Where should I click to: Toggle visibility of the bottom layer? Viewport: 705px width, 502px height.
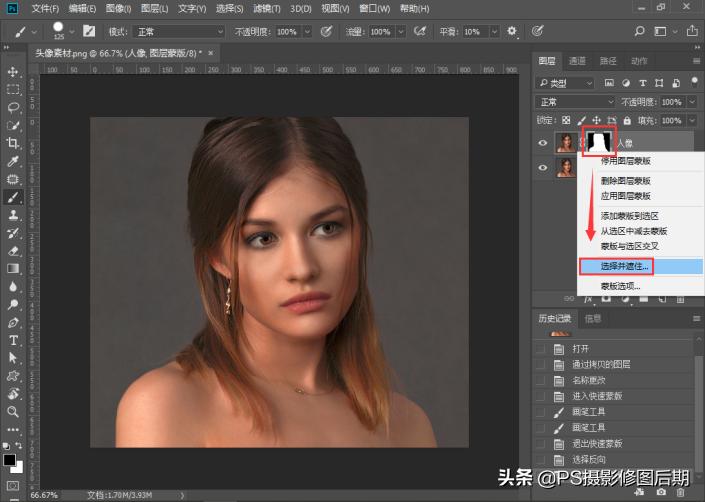(x=543, y=169)
